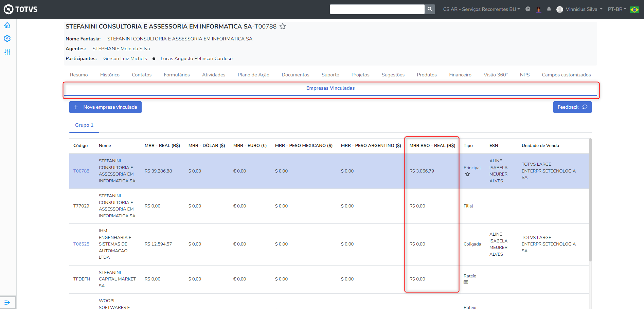Screen dimensions: 644x309
Task: Click the MRR - PESO MEXICANO ($) column header
Action: coord(304,145)
